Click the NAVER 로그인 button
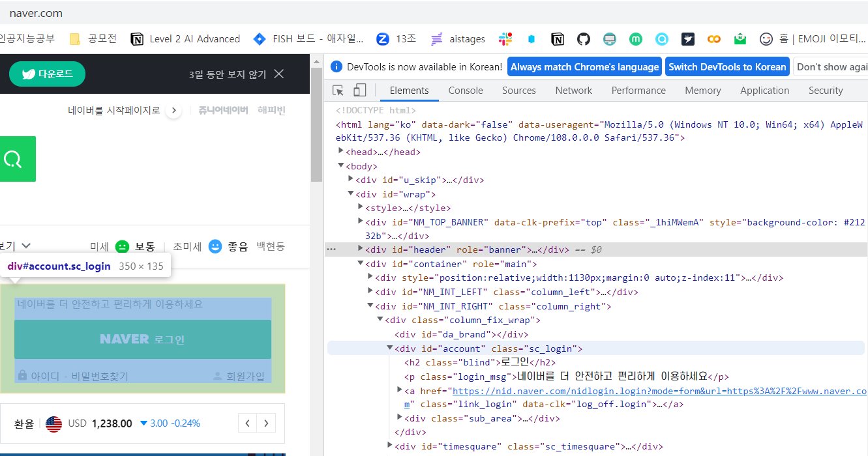 [x=143, y=339]
